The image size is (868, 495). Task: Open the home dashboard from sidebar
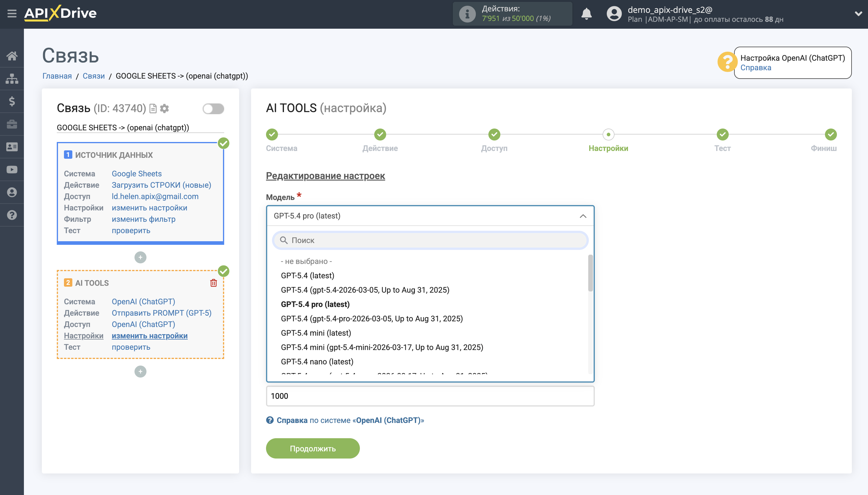point(12,56)
